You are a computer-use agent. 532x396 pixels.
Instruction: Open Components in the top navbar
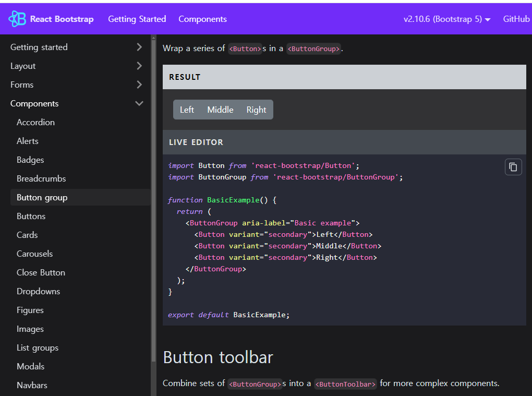coord(202,19)
